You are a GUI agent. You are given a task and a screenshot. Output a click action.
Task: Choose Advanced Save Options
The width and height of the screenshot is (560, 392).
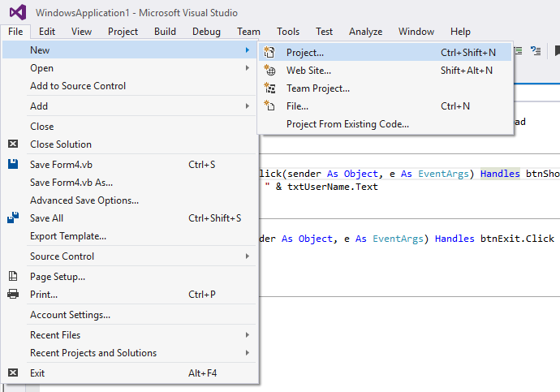(84, 200)
